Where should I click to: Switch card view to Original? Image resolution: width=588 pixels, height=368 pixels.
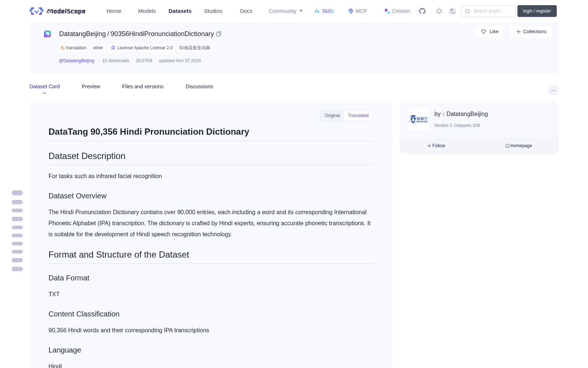332,116
